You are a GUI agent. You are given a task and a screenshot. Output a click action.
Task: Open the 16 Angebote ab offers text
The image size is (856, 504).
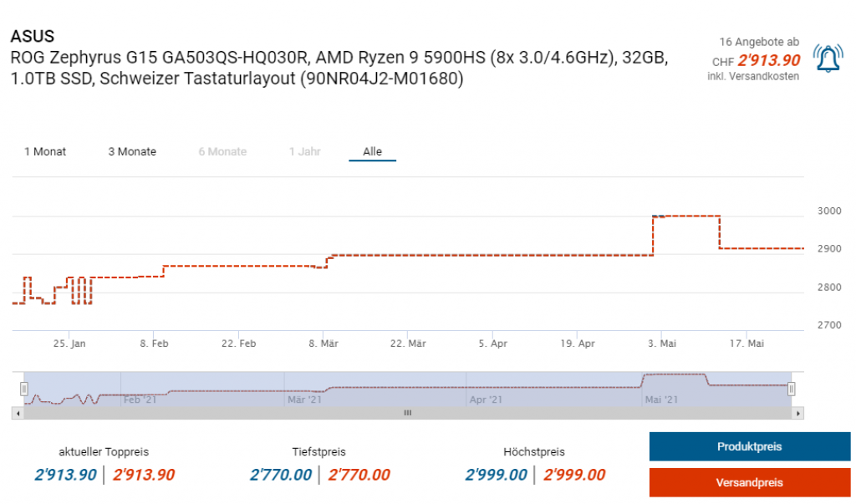[758, 42]
